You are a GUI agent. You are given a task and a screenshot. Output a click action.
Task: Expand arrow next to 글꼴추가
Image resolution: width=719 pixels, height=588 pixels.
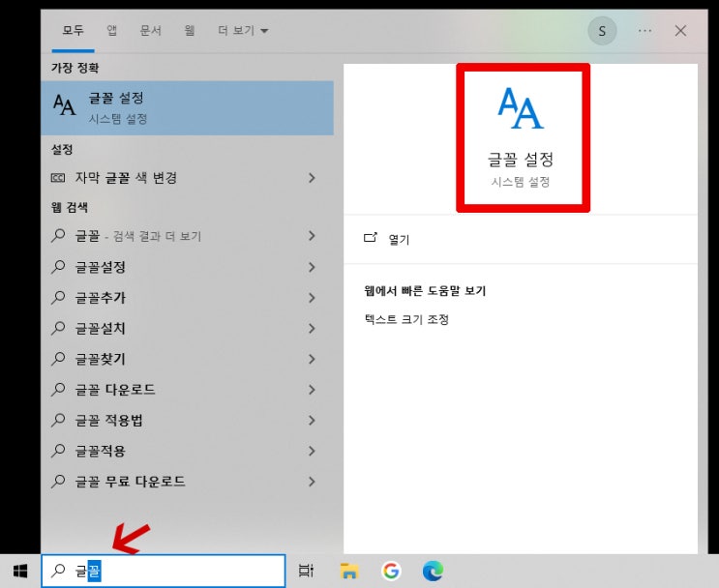pyautogui.click(x=312, y=298)
